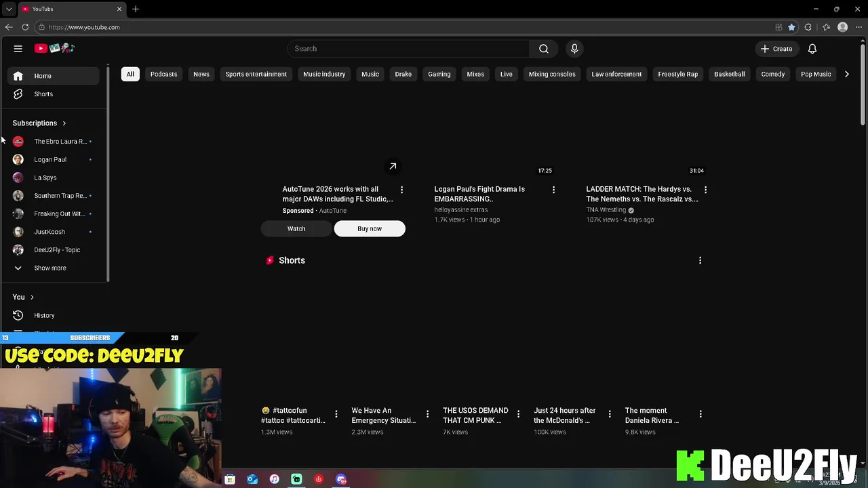Screen dimensions: 868x488
Task: Click the Watch button on the ad
Action: tap(296, 228)
